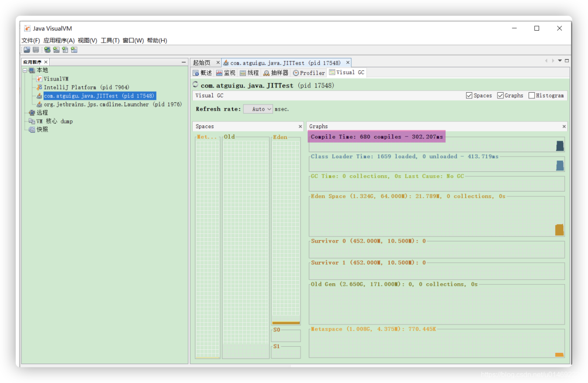Open the 文件(F) menu

pos(31,41)
